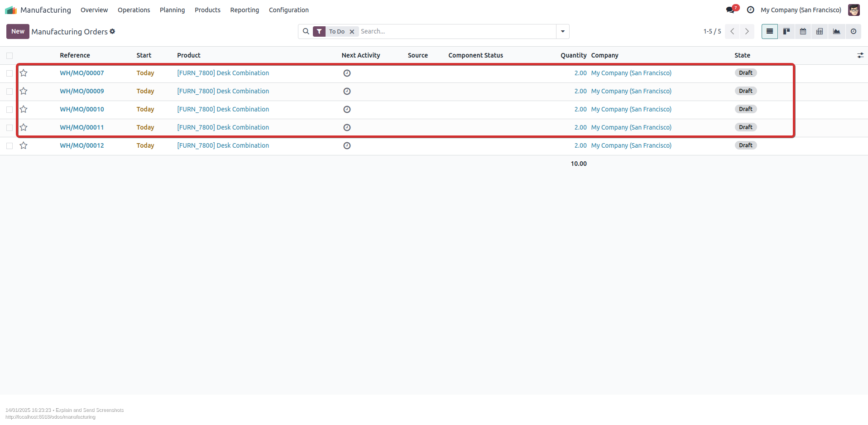This screenshot has width=868, height=425.
Task: Open order WH/MO/00010
Action: click(x=82, y=109)
